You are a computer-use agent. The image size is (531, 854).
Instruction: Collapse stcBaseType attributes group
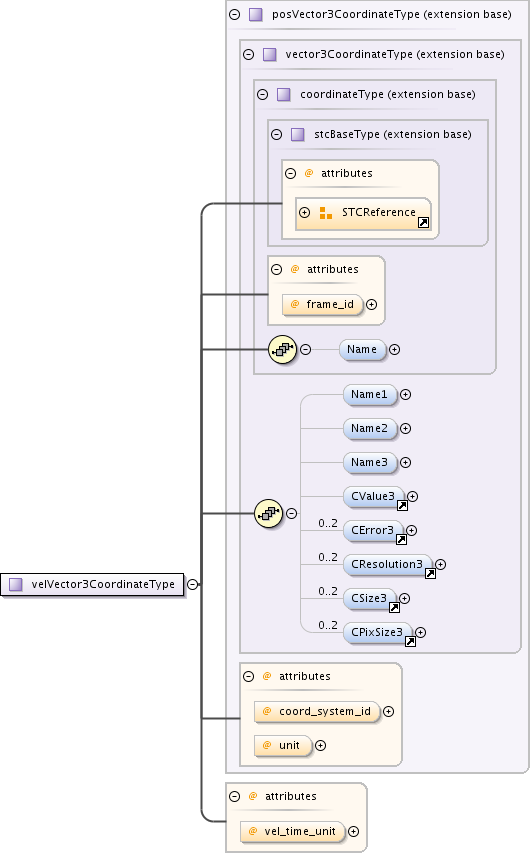pos(290,174)
